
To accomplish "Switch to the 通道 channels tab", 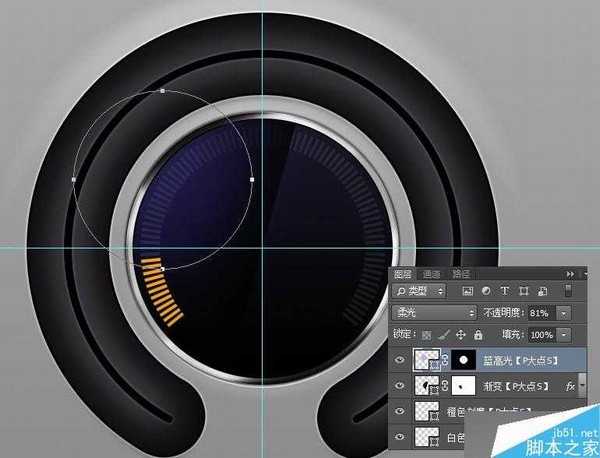I will [x=430, y=273].
